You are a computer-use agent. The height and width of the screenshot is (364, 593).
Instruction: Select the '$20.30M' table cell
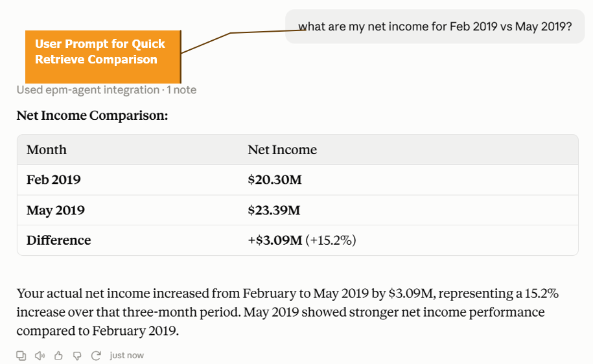coord(275,179)
